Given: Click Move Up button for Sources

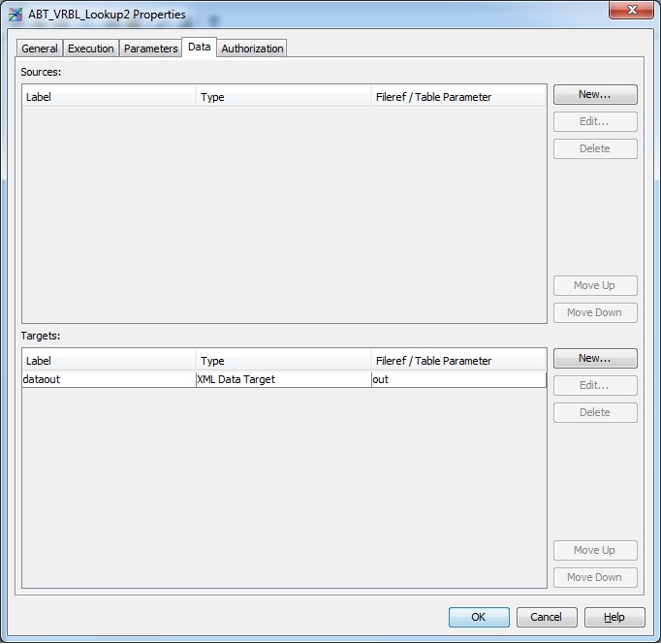Looking at the screenshot, I should point(595,285).
